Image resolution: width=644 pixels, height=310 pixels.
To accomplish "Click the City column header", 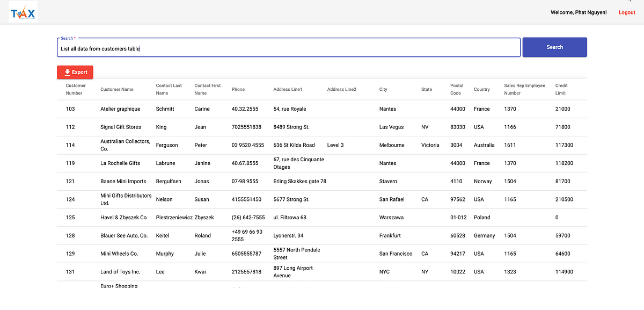I will click(383, 89).
